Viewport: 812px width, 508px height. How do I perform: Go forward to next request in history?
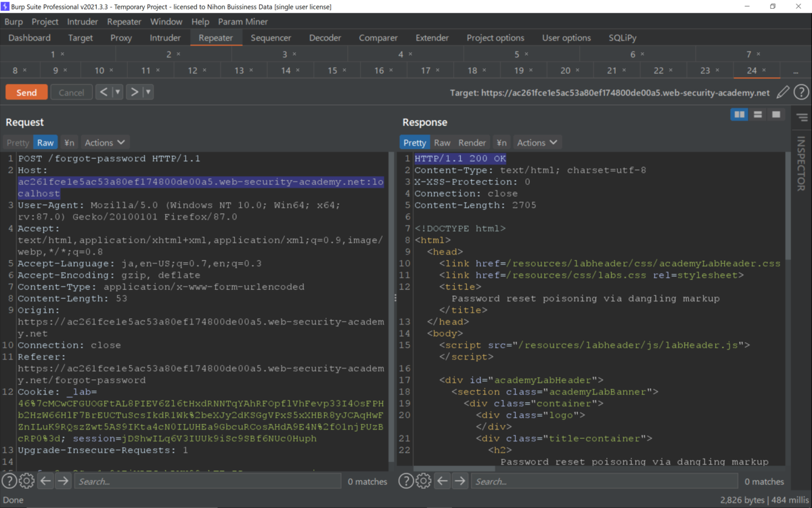(x=134, y=92)
